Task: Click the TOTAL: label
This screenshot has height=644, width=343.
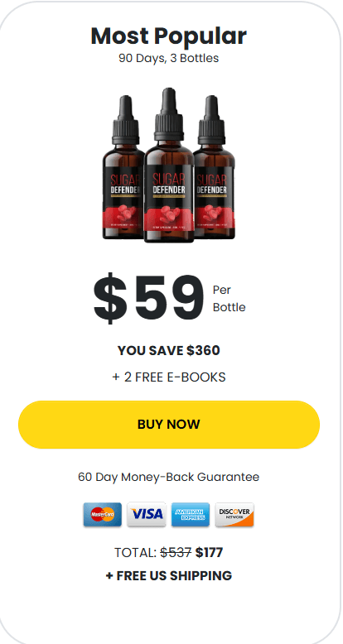Action: coord(135,553)
